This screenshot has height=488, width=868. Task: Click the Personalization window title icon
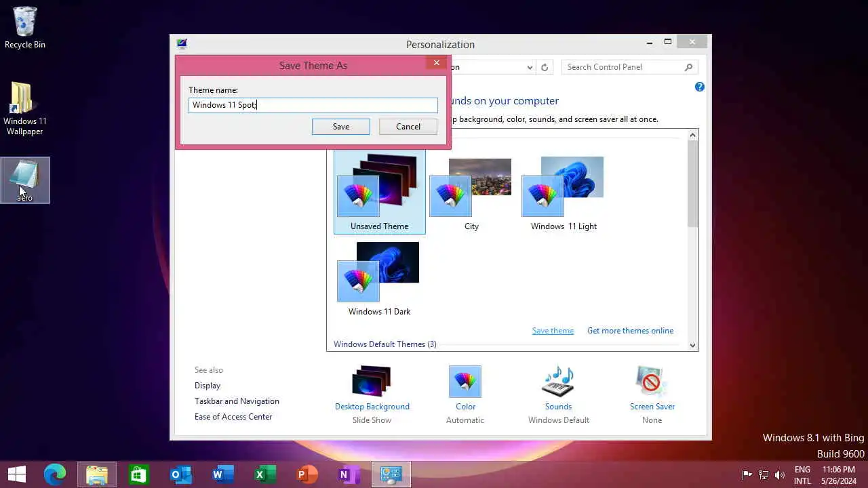tap(182, 44)
